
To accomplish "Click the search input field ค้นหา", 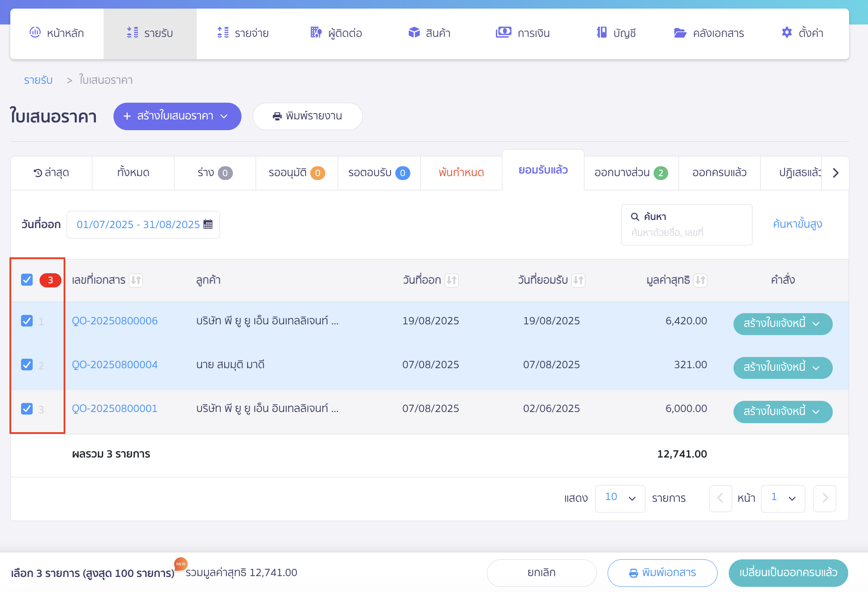I will [x=686, y=232].
